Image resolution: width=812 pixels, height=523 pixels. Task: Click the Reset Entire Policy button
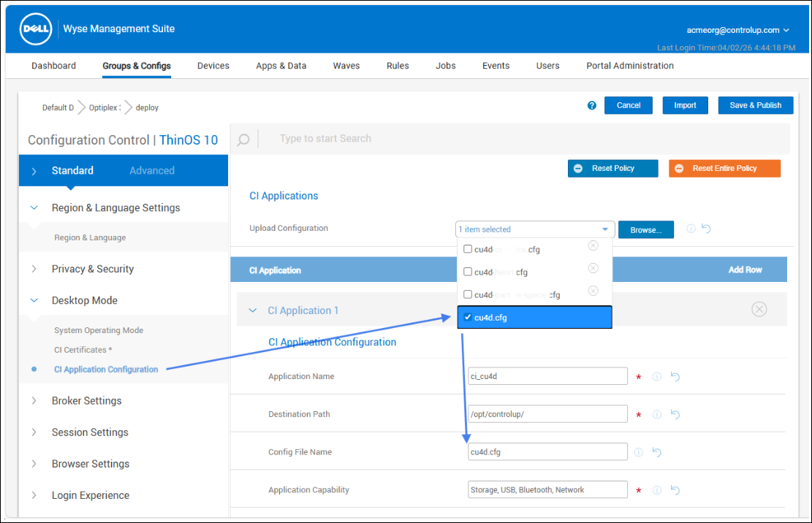click(724, 169)
